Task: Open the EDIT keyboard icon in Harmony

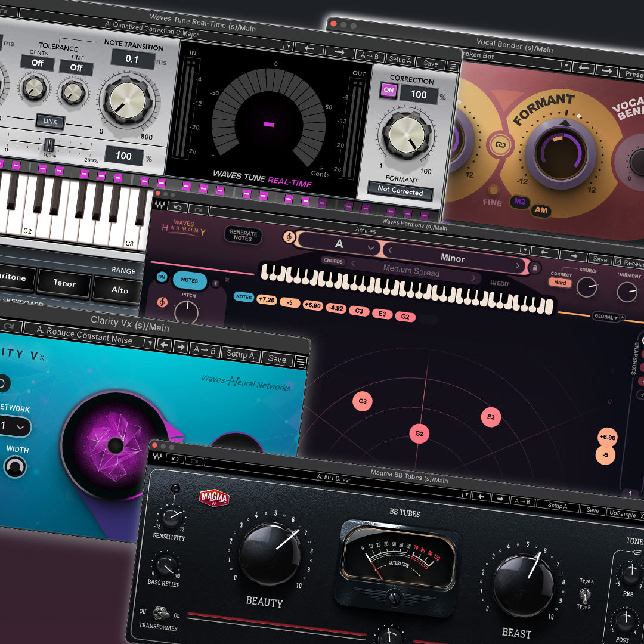Action: [500, 283]
